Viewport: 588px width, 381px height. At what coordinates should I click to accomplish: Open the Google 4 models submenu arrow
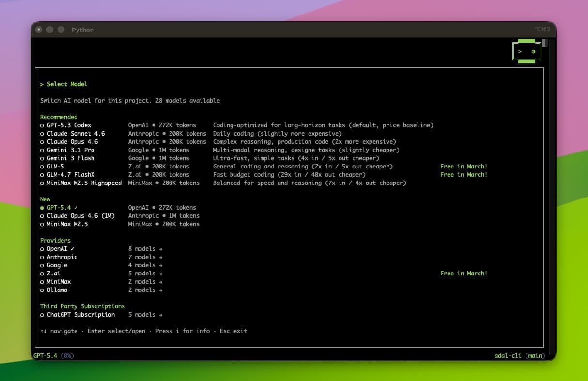coord(160,265)
